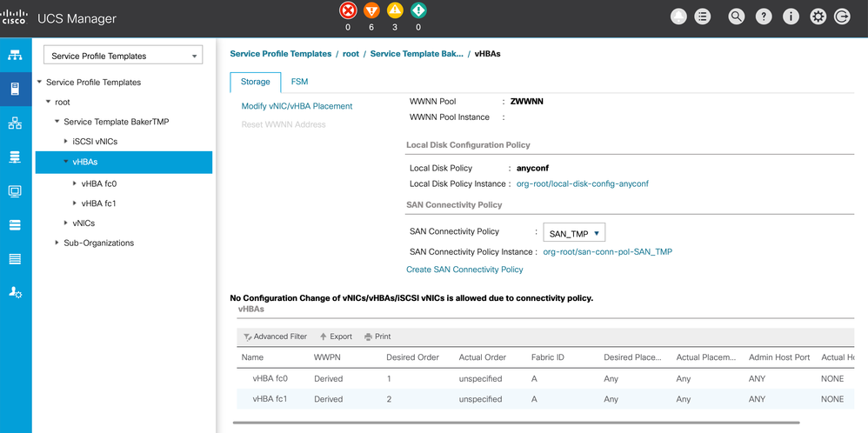The height and width of the screenshot is (433, 868).
Task: Click the warnings teal icon
Action: click(x=418, y=10)
